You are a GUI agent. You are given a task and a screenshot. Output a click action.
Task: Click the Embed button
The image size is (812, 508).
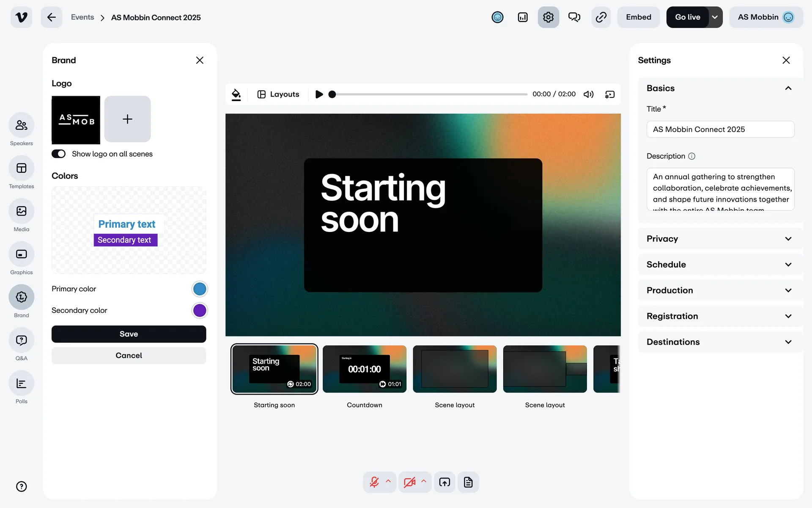[638, 17]
